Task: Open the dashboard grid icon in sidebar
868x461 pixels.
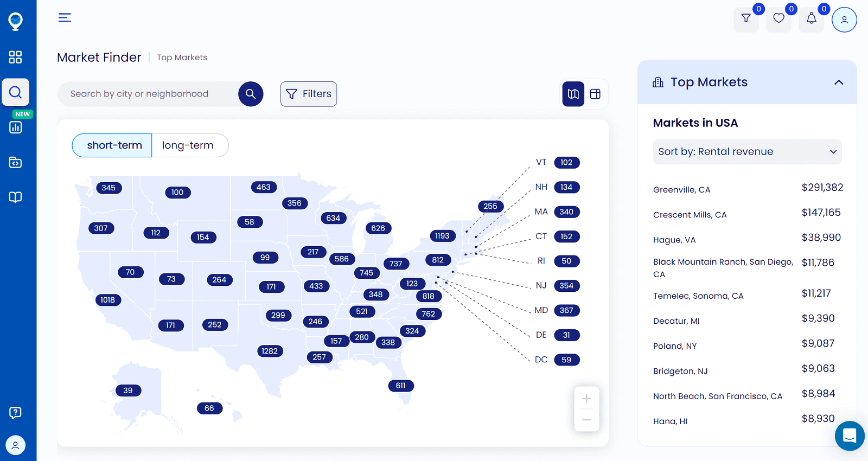Action: (x=15, y=57)
